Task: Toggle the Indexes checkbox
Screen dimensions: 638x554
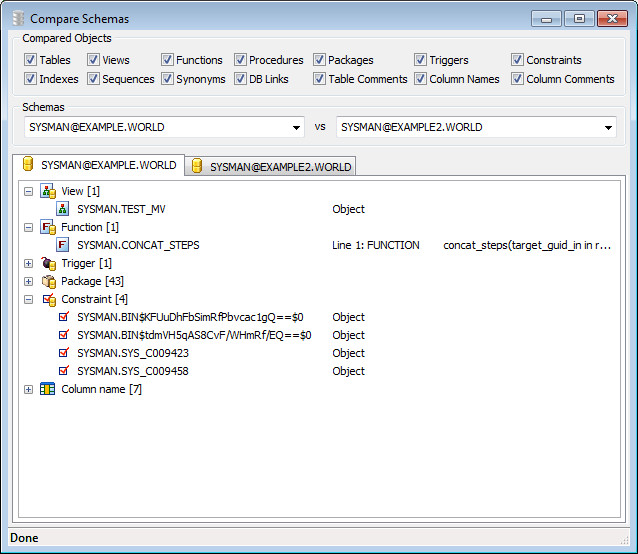Action: (30, 79)
